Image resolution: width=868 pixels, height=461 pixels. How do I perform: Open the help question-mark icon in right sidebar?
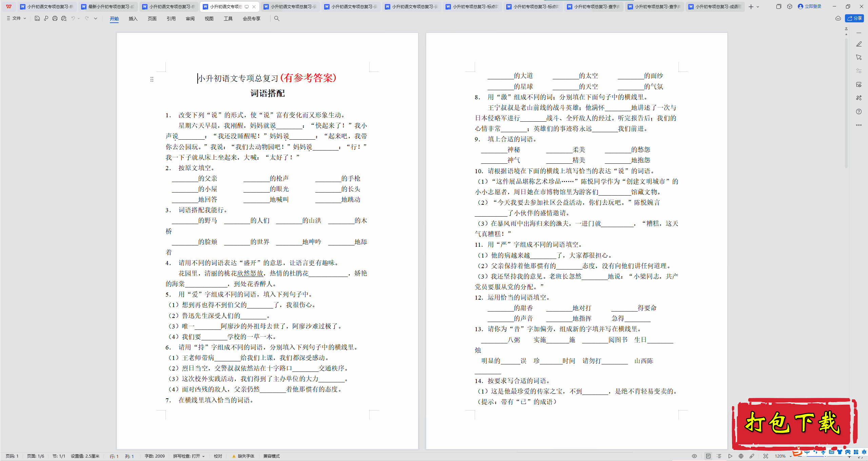(859, 112)
